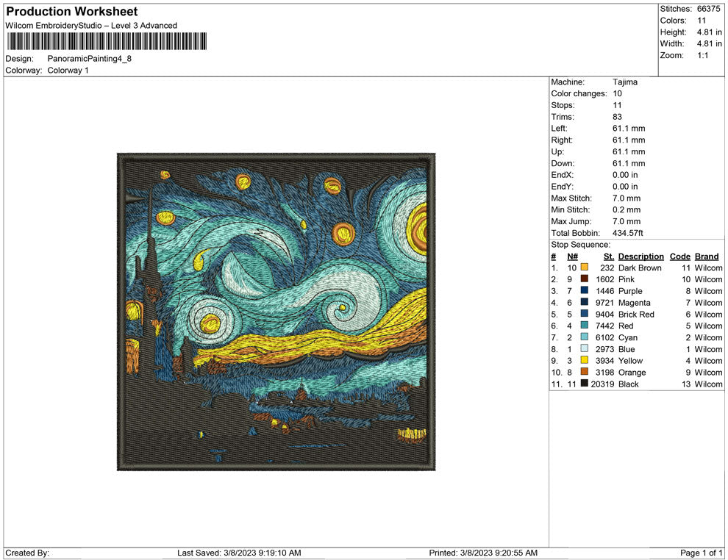728x560 pixels.
Task: Click the Purple thread color swatch
Action: tap(585, 290)
